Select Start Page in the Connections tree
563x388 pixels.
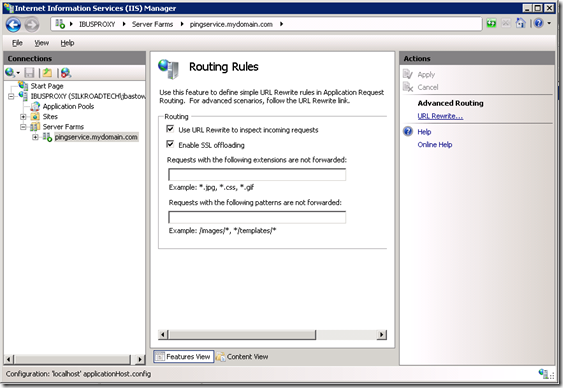(47, 86)
